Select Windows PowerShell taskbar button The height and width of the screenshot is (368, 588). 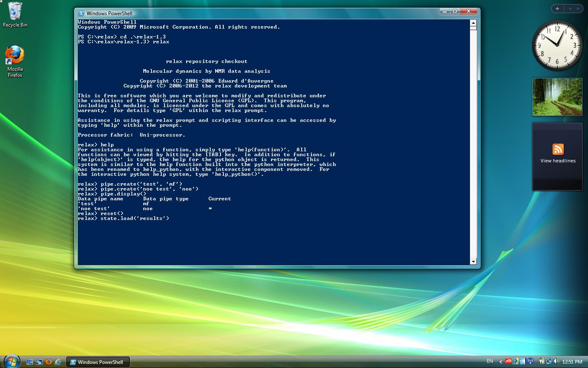[98, 362]
